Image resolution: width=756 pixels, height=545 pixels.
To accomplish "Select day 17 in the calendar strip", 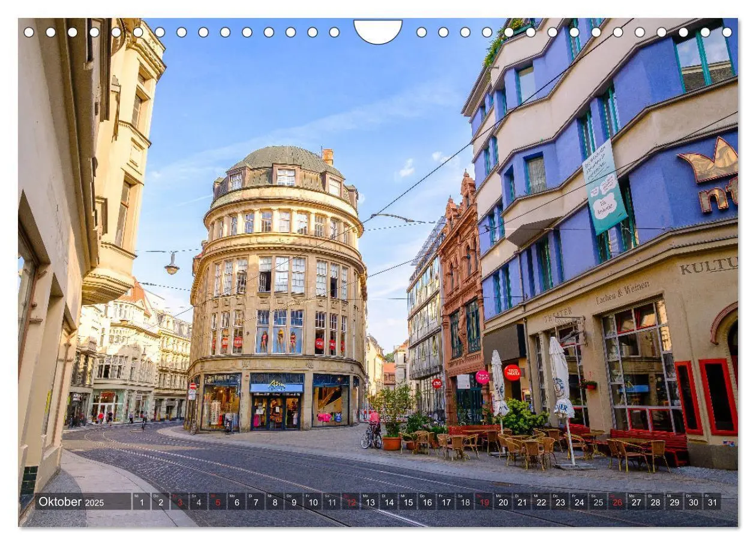I will pos(445,502).
